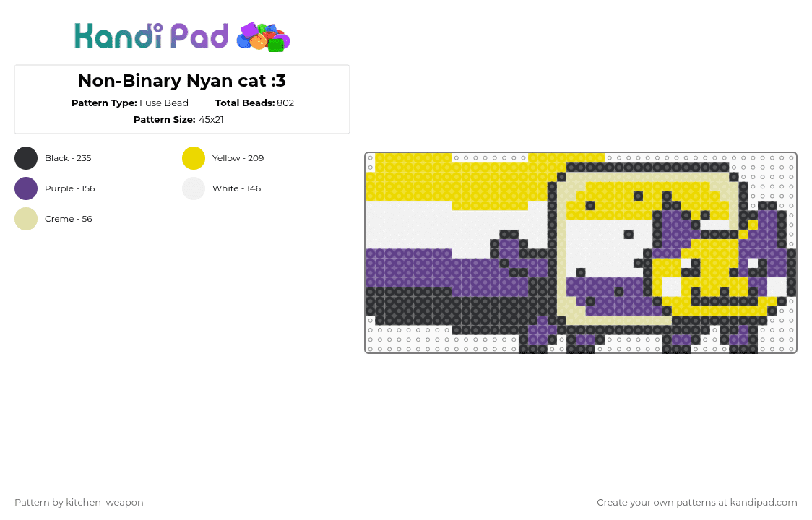The image size is (812, 520).
Task: Click the 'White - 146' label
Action: point(237,188)
